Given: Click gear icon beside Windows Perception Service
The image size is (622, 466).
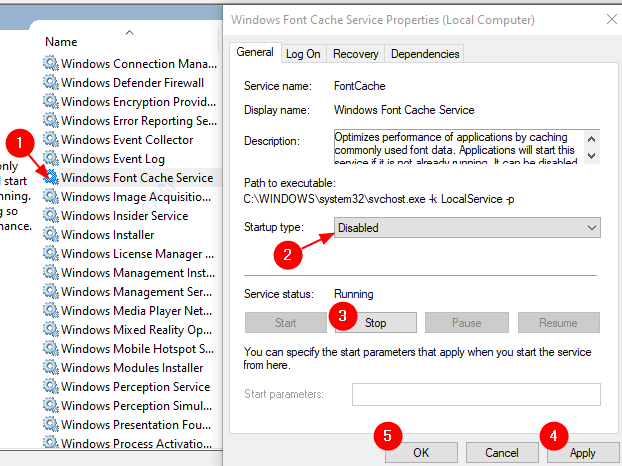Looking at the screenshot, I should [51, 387].
